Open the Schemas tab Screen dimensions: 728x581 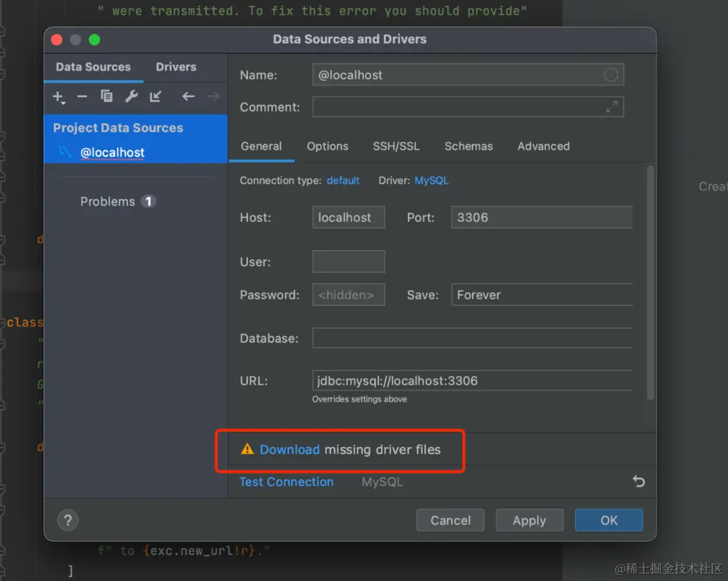(x=468, y=146)
